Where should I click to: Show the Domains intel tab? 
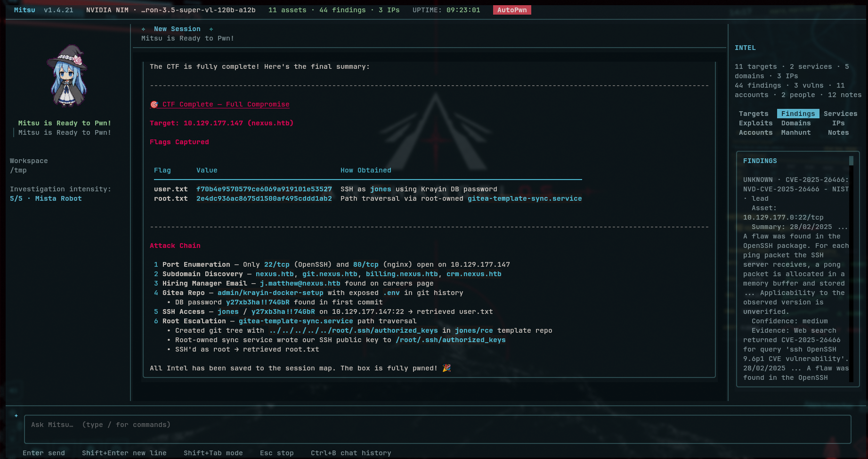click(x=796, y=123)
